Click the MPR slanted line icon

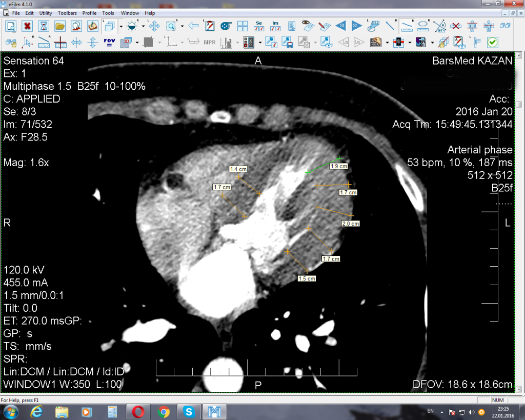(x=44, y=43)
